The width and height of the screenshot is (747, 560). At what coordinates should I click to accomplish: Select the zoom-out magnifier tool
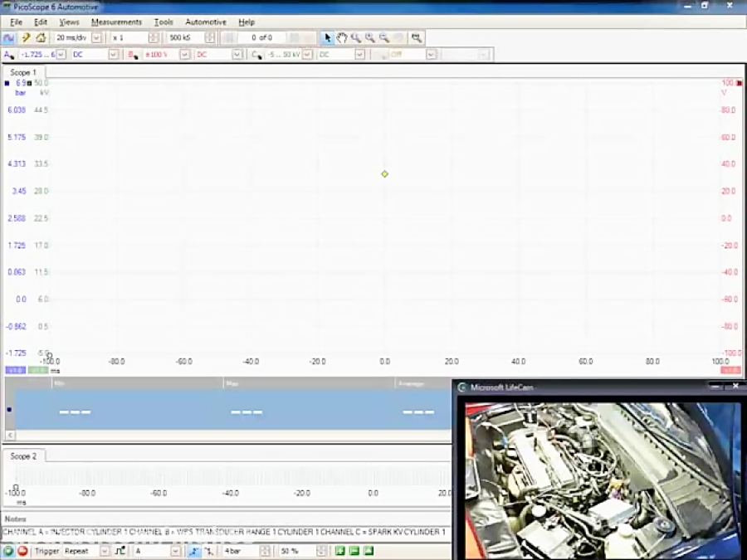[x=383, y=37]
